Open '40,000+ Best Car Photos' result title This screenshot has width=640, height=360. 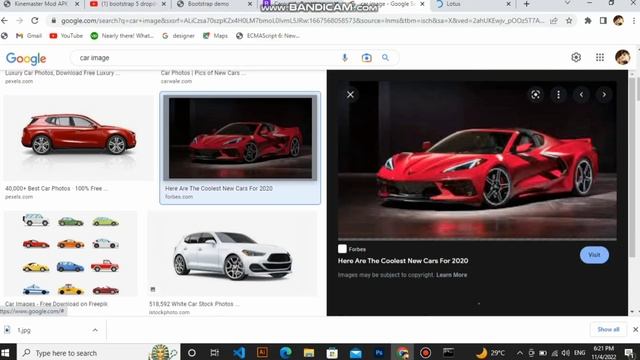pyautogui.click(x=56, y=189)
